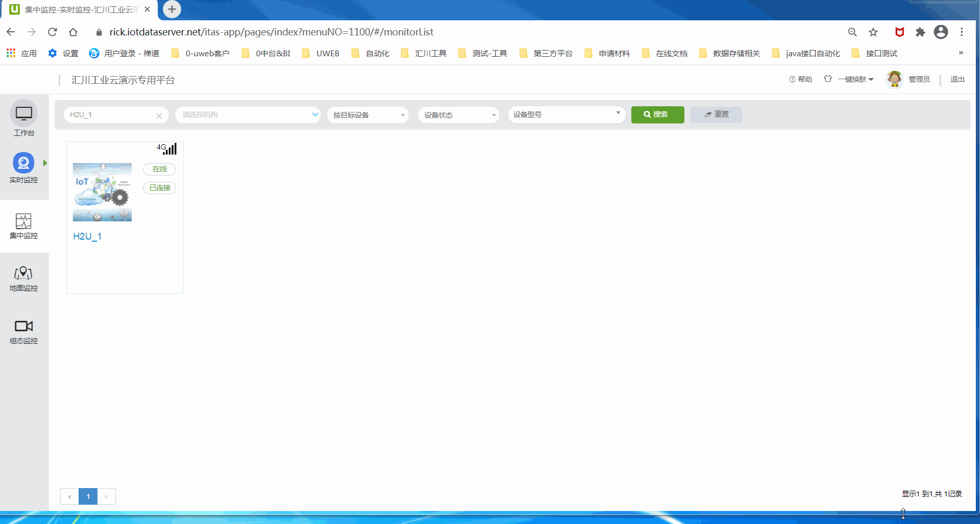The image size is (980, 524).
Task: Open the 设备型号 dropdown
Action: tap(566, 115)
